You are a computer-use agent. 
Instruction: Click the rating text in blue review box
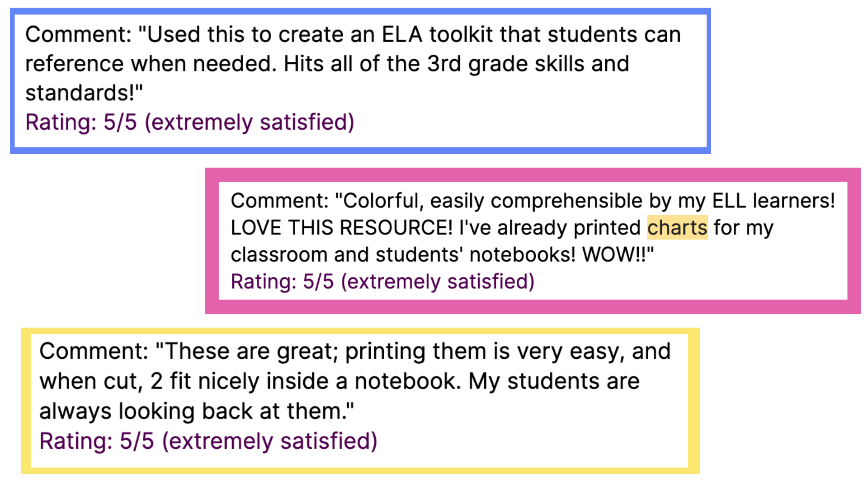pos(190,122)
